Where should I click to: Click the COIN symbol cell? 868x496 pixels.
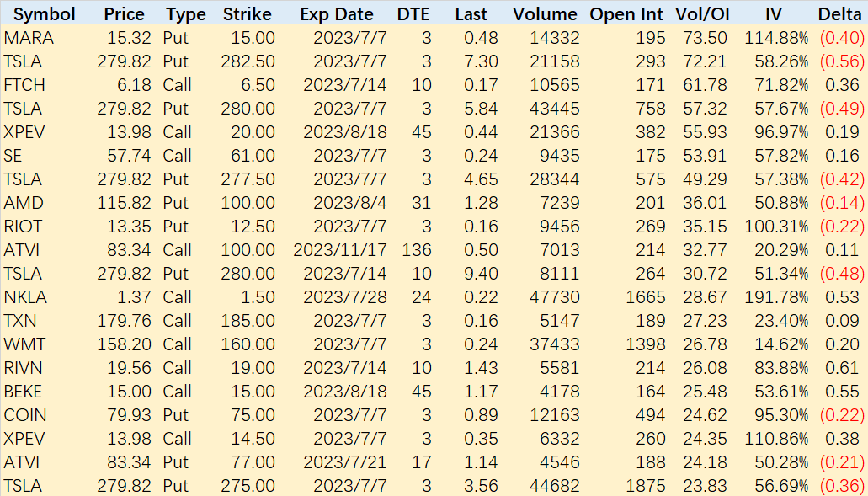coord(25,415)
